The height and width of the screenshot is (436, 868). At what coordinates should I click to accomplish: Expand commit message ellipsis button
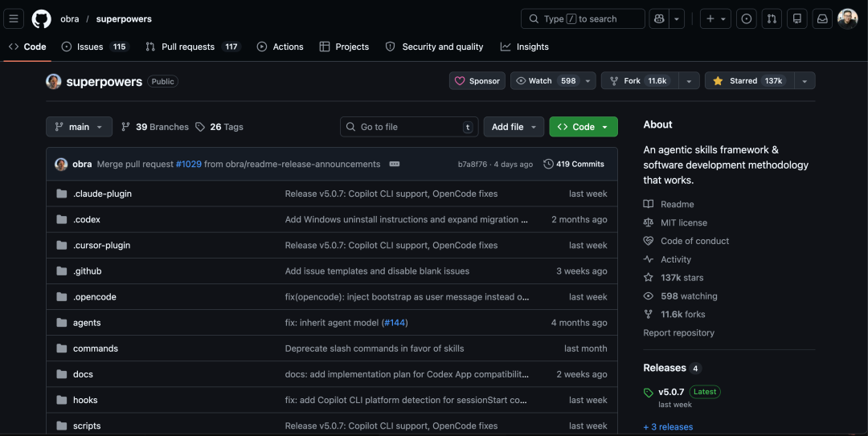coord(395,164)
